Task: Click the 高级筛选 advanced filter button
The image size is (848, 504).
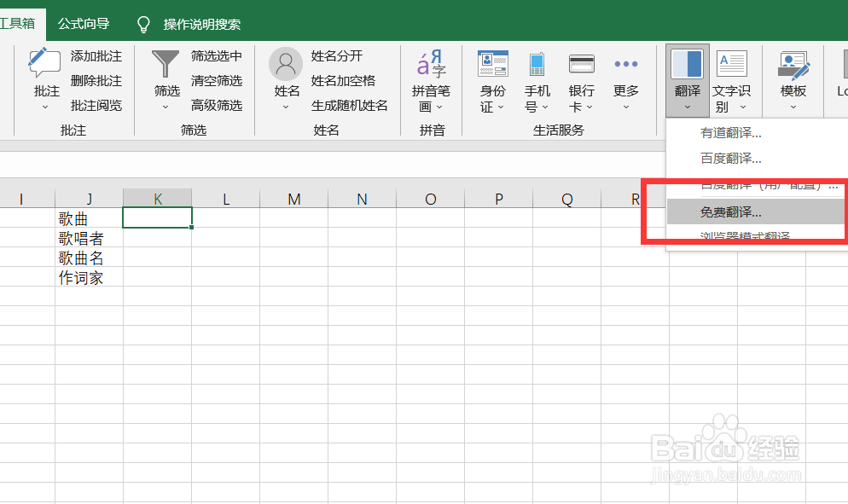Action: (x=216, y=104)
